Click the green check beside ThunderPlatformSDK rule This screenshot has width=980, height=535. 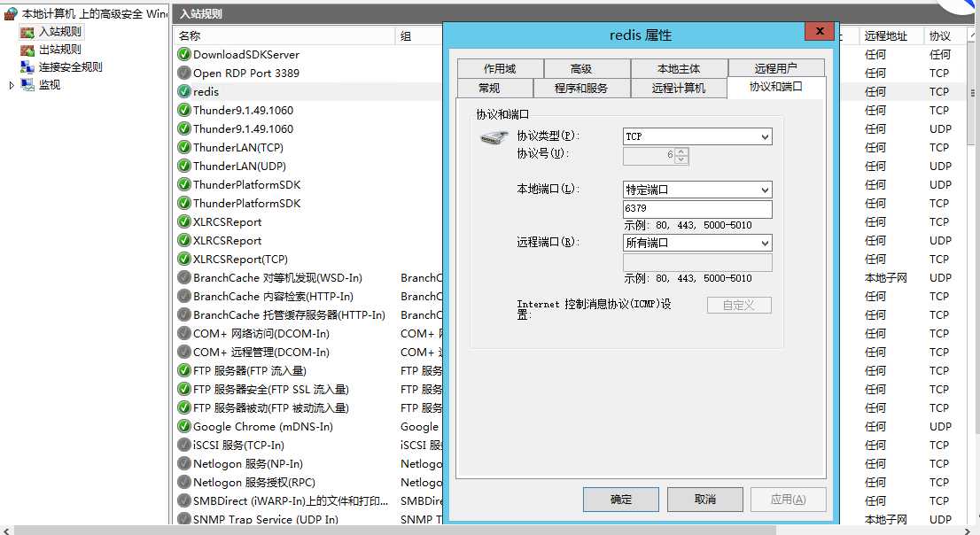click(x=183, y=184)
